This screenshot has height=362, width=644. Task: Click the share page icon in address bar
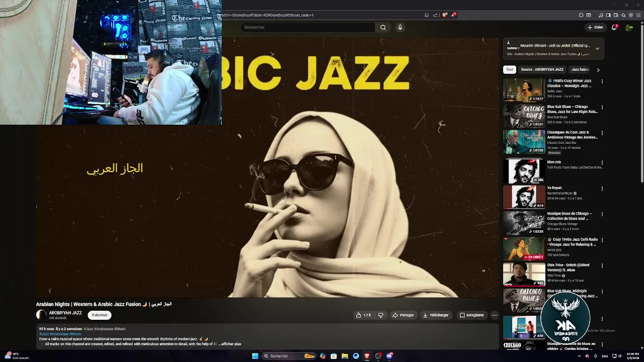[435, 15]
